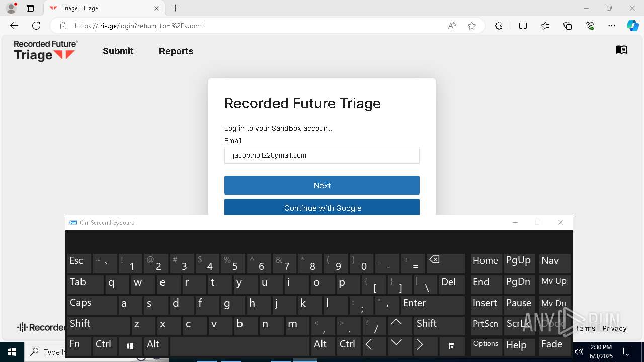
Task: Click the Mv Up key
Action: tap(555, 284)
